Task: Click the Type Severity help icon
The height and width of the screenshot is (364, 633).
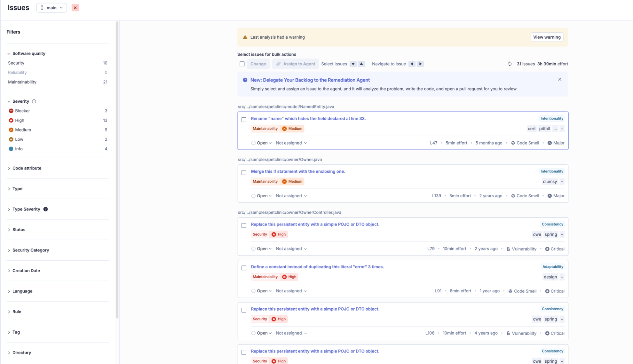Action: [x=46, y=209]
